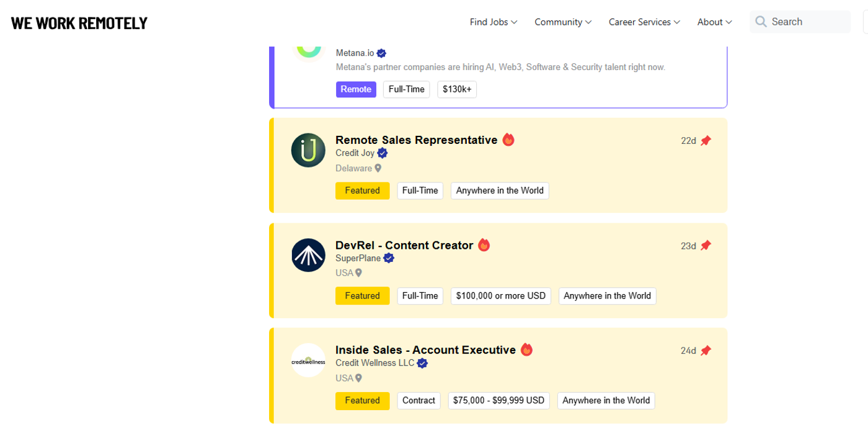
Task: Click the fire icon beside Remote Sales Representative
Action: [508, 140]
